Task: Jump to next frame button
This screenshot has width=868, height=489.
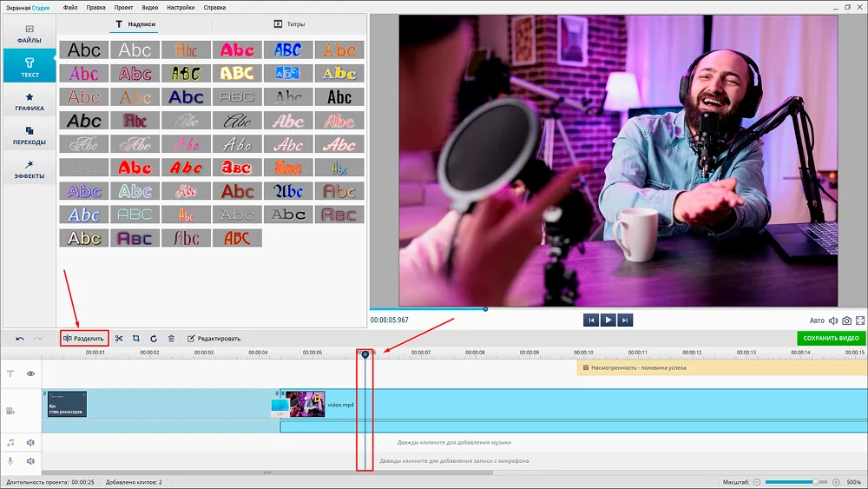Action: (x=625, y=320)
